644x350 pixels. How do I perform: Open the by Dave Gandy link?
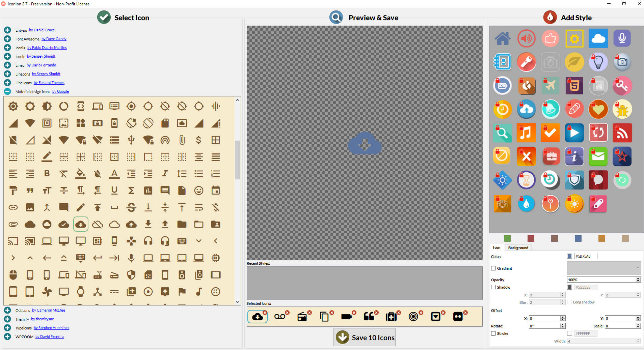click(x=54, y=39)
